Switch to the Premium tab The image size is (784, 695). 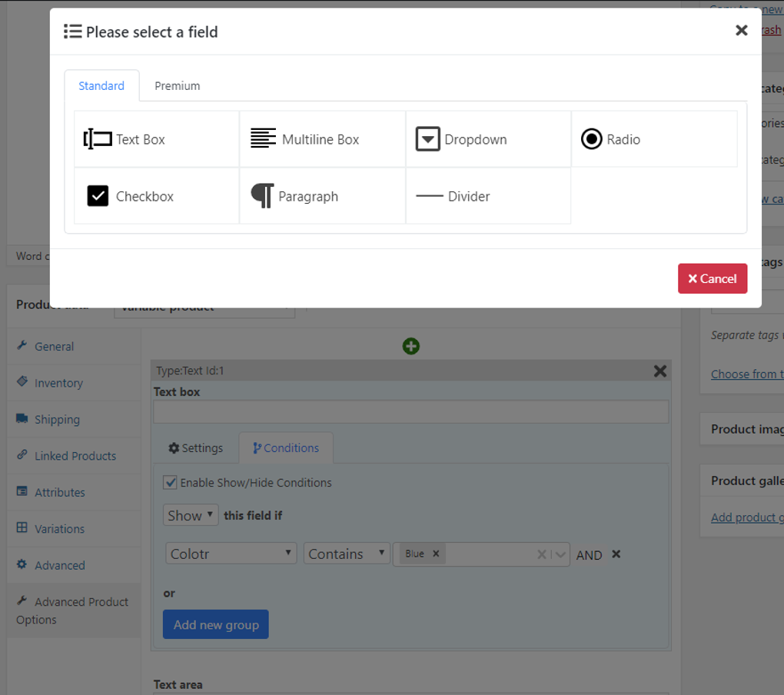click(177, 85)
